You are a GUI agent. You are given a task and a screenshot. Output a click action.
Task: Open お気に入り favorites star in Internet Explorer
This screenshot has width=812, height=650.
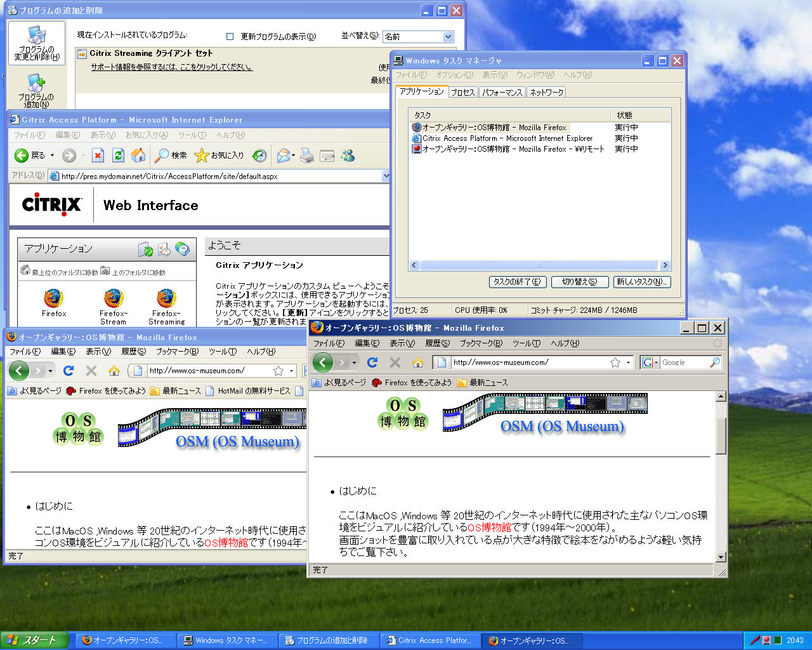click(201, 156)
